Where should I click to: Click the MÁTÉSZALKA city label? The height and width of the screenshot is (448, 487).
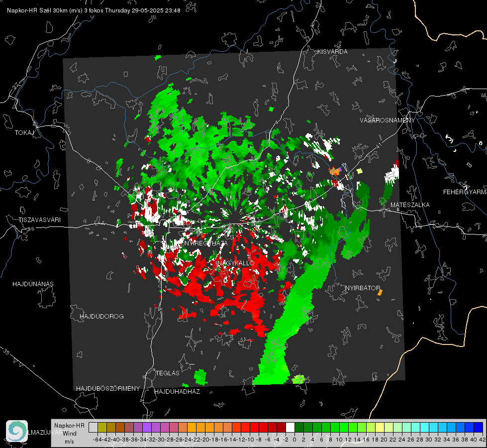[x=410, y=205]
